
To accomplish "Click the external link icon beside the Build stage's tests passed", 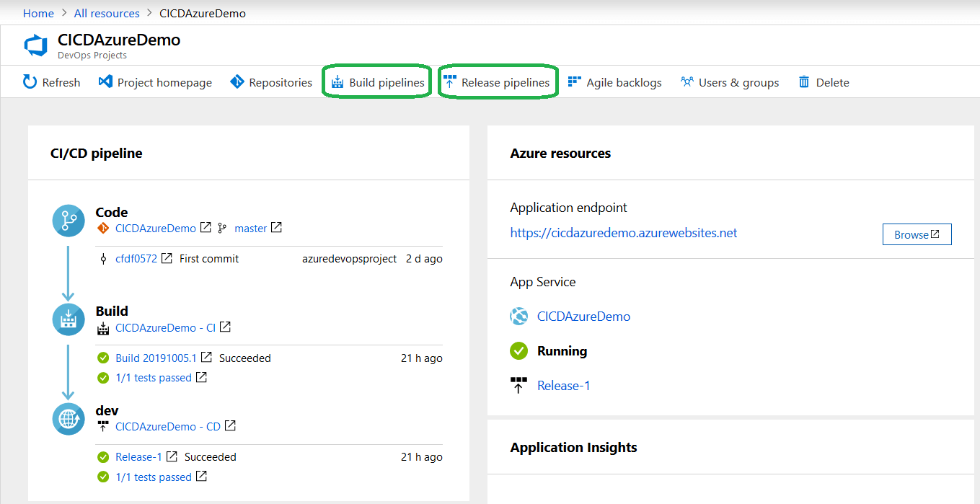I will (x=202, y=377).
